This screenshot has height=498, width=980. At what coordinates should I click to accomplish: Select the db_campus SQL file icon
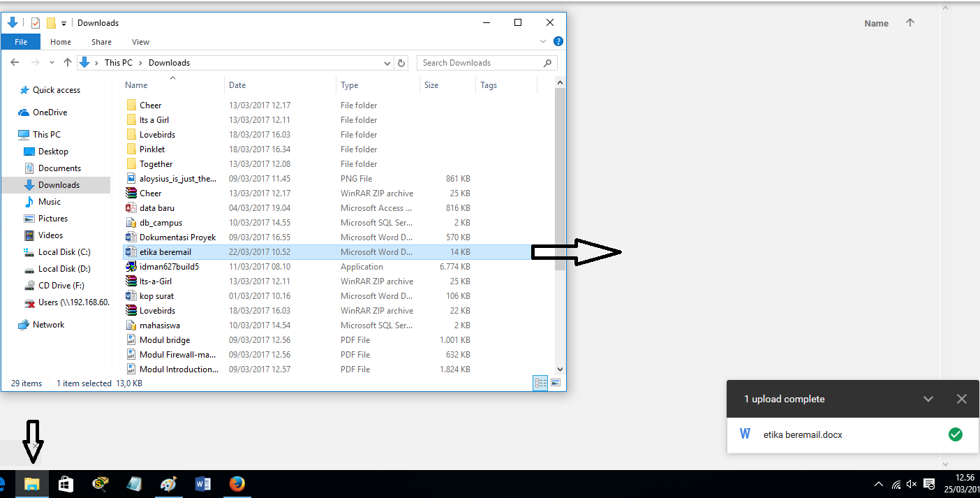click(131, 223)
